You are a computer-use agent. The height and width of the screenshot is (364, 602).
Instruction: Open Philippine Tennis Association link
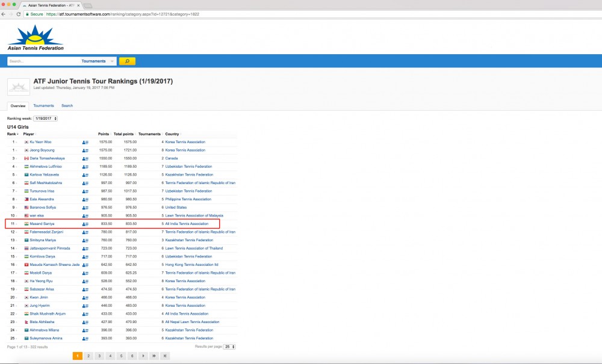point(188,199)
